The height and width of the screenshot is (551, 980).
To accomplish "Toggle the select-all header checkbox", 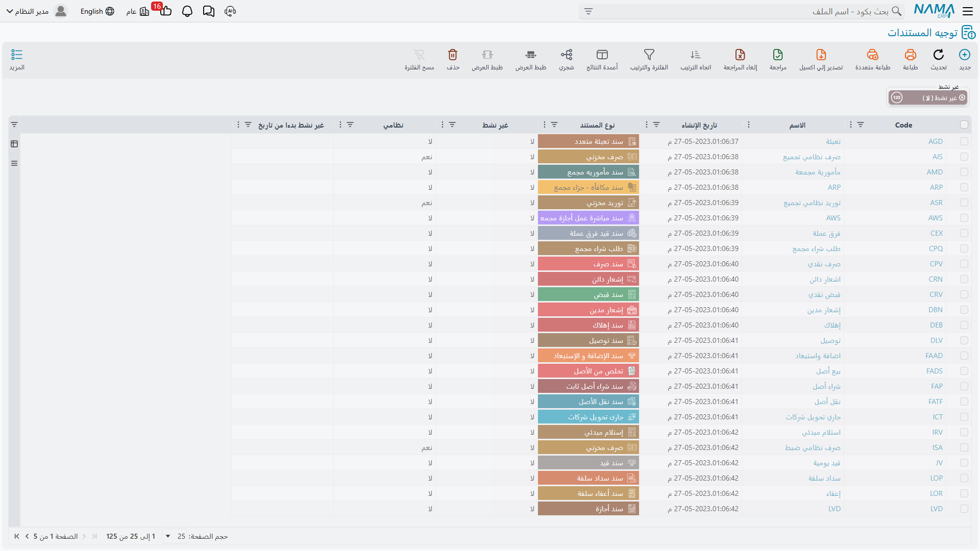I will tap(964, 125).
